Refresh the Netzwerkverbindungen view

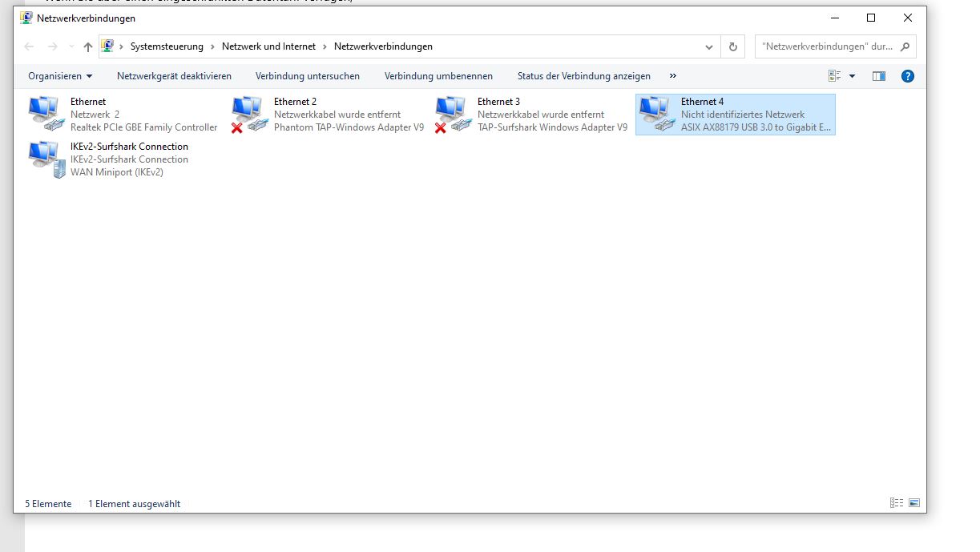(x=732, y=46)
